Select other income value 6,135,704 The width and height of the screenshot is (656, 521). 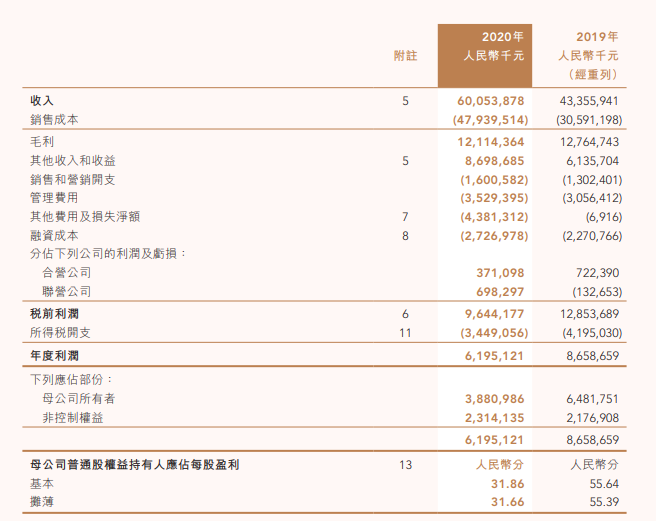[593, 161]
